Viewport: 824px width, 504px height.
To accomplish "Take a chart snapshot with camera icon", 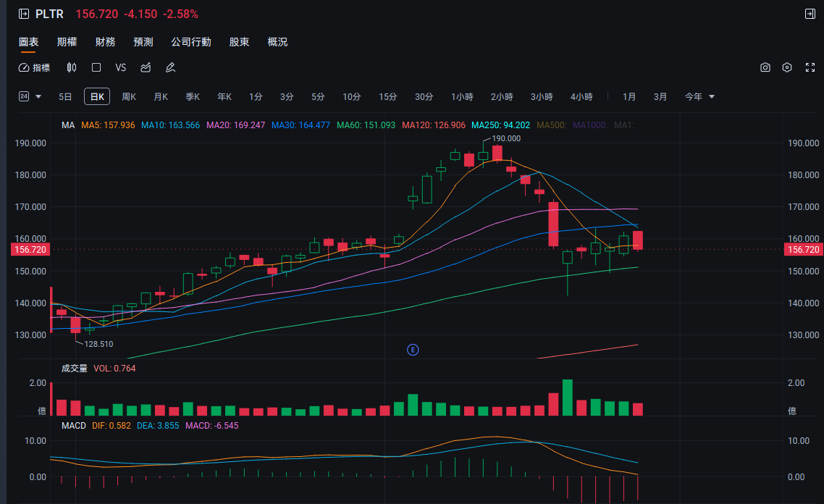I will tap(765, 67).
